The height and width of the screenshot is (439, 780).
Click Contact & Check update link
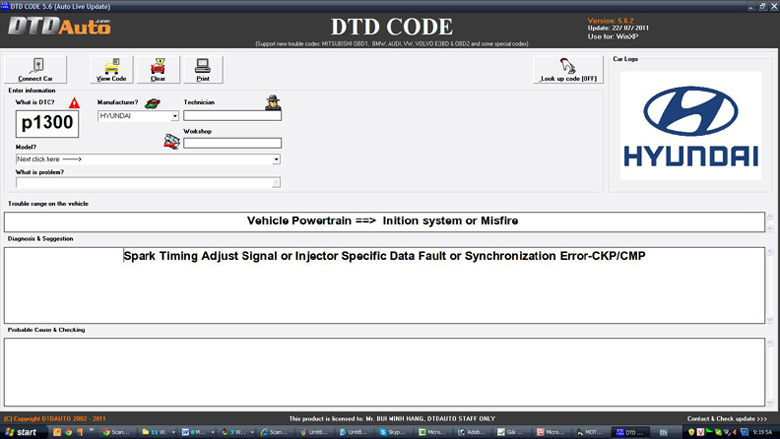(727, 419)
